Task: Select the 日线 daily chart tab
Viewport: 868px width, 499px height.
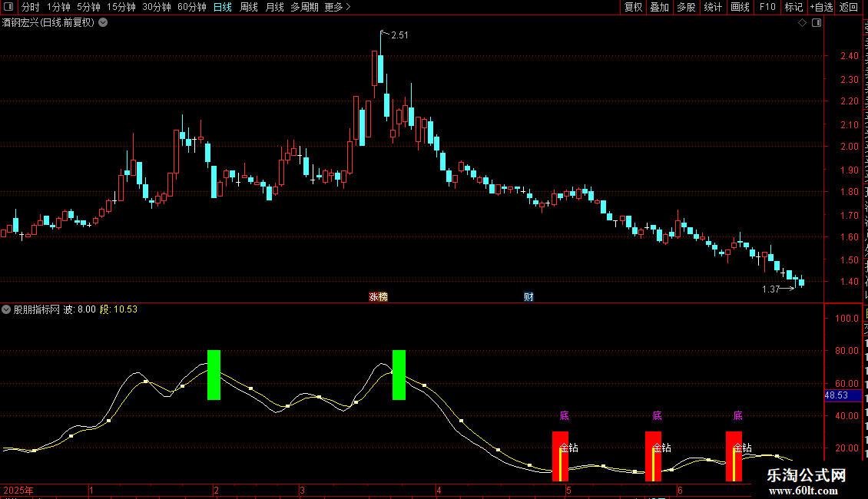Action: point(223,7)
